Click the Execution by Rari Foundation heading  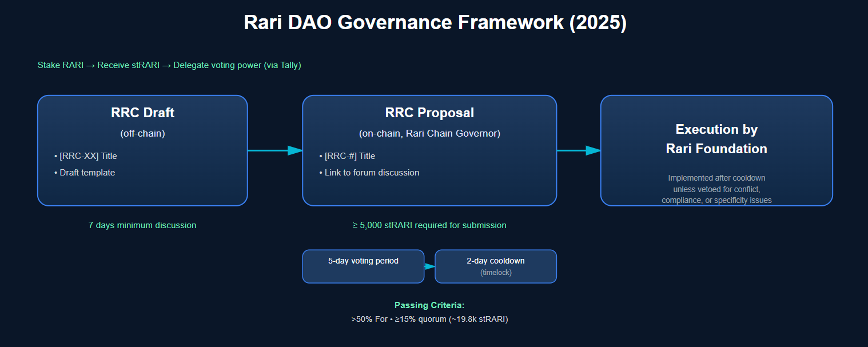coord(716,139)
